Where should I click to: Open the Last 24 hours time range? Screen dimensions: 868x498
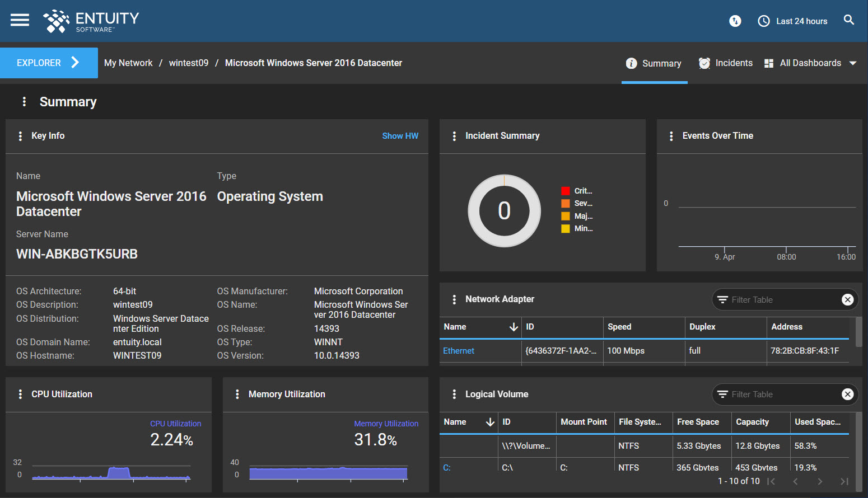tap(792, 21)
